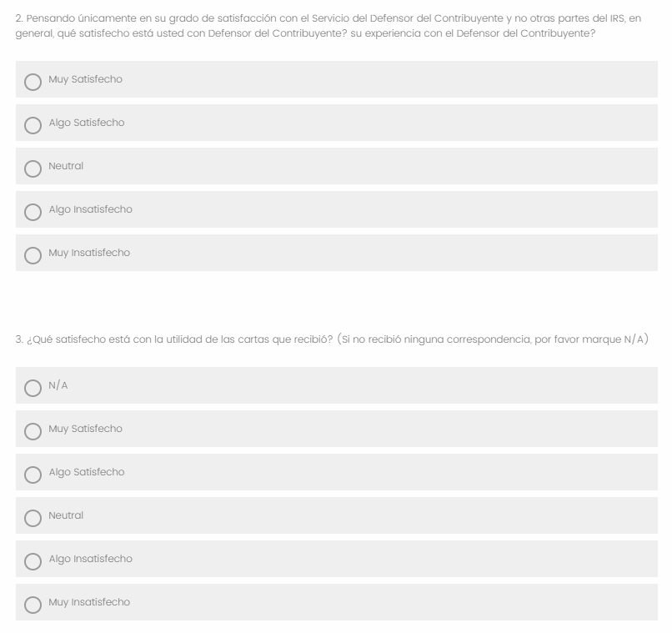Choose Muy Satisfecho radio circle for question 3

[x=33, y=431]
